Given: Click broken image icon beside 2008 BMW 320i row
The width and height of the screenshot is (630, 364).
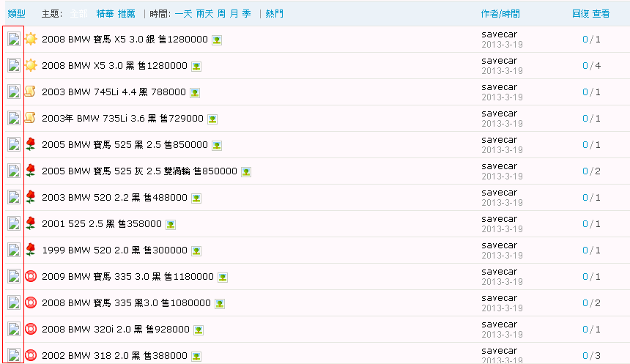Looking at the screenshot, I should (14, 330).
